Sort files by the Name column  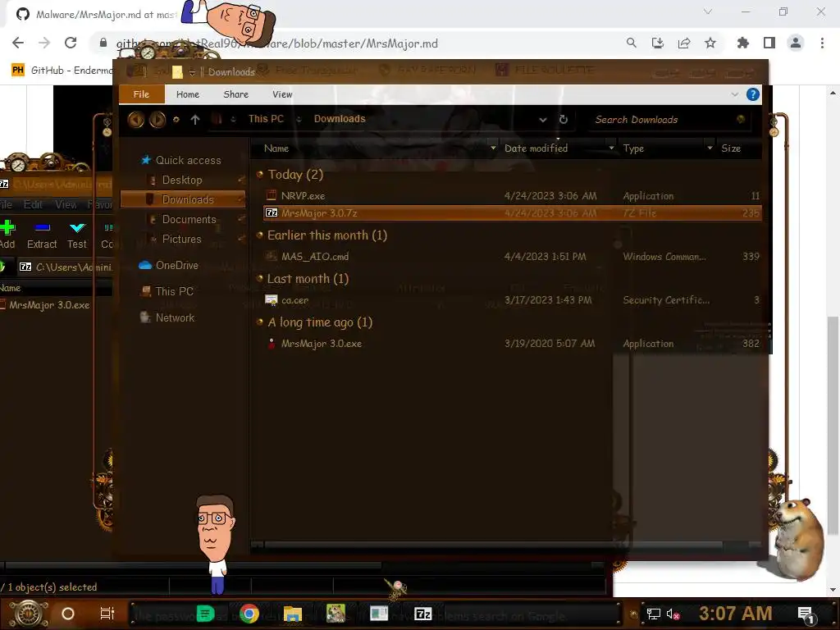tap(276, 148)
